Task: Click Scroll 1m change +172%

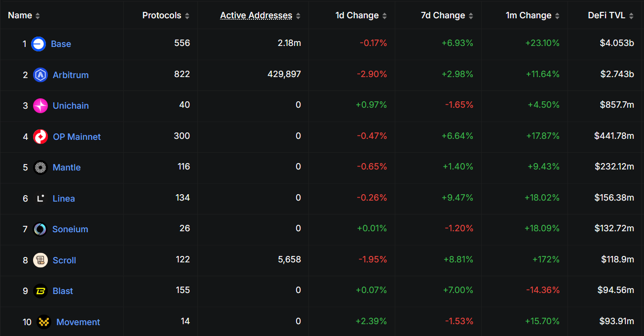Action: pos(546,259)
